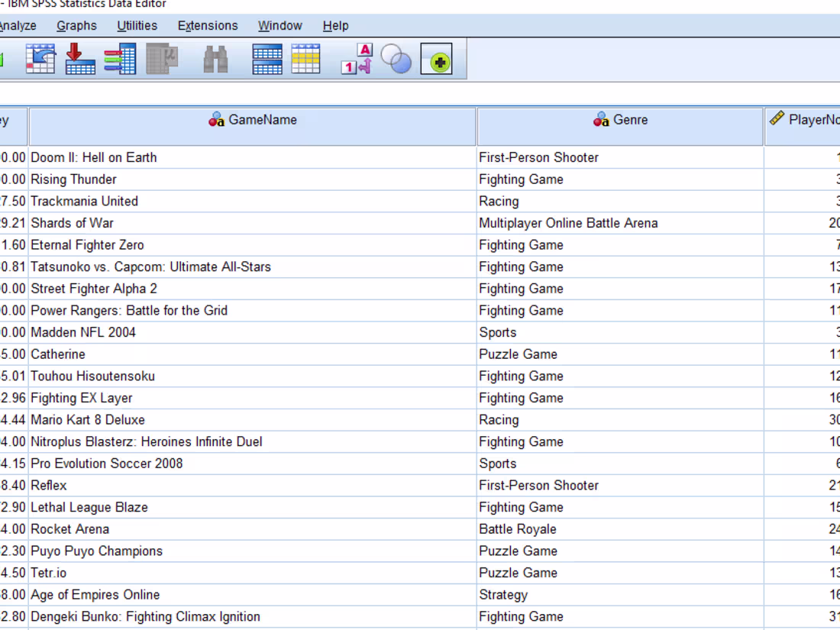The image size is (840, 630).
Task: Select the cell 'Puyo Puyo Champions'
Action: pyautogui.click(x=252, y=551)
